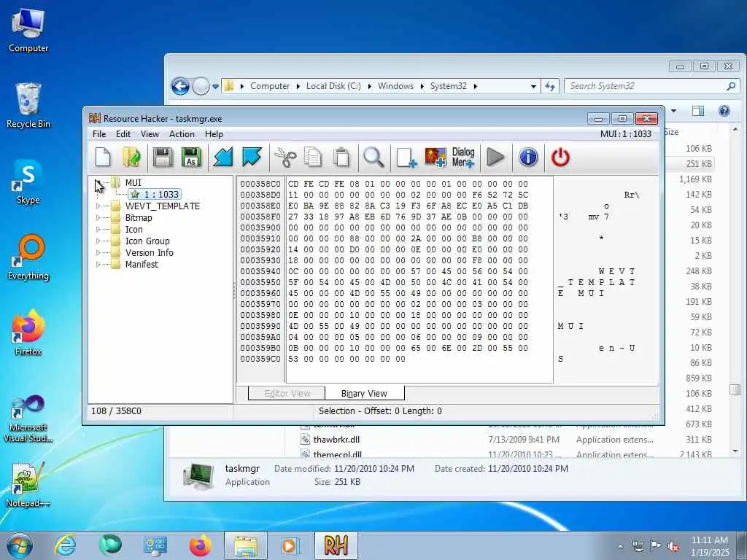The image size is (747, 560).
Task: Open the Explorer recent locations dropdown
Action: (215, 87)
